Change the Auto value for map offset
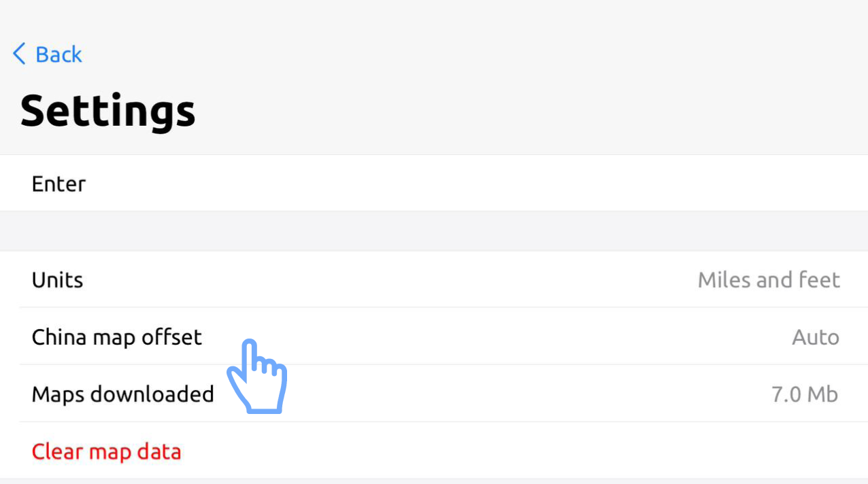Screen dimensions: 868x484 coord(815,337)
